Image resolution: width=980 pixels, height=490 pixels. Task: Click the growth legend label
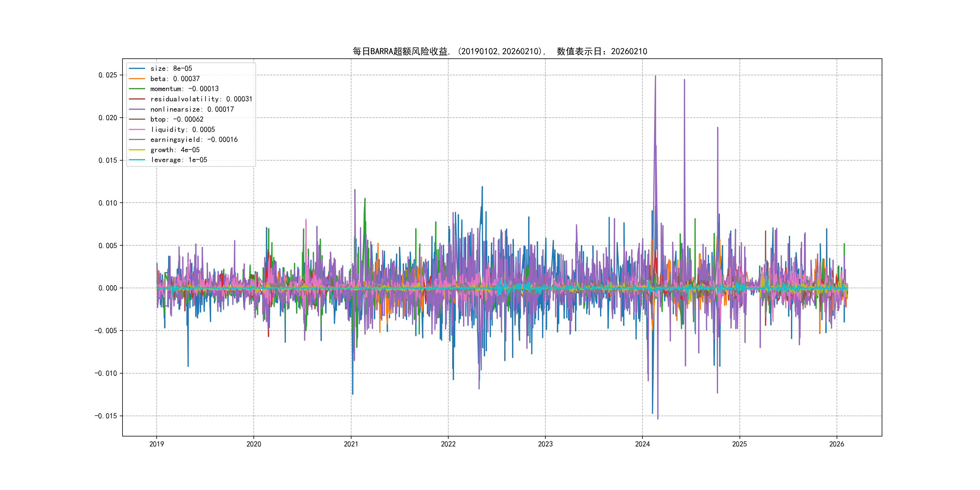tap(175, 150)
